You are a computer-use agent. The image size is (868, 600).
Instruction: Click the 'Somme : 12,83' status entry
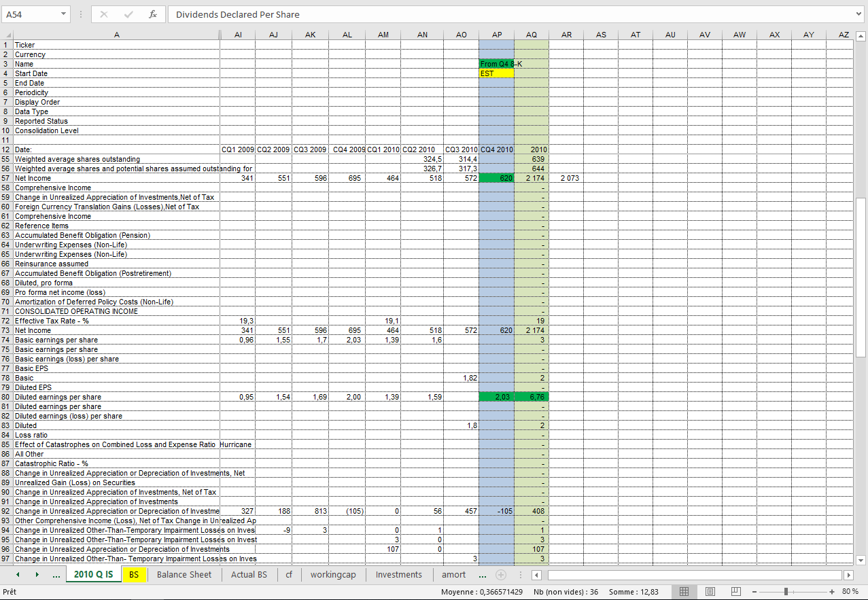[633, 592]
